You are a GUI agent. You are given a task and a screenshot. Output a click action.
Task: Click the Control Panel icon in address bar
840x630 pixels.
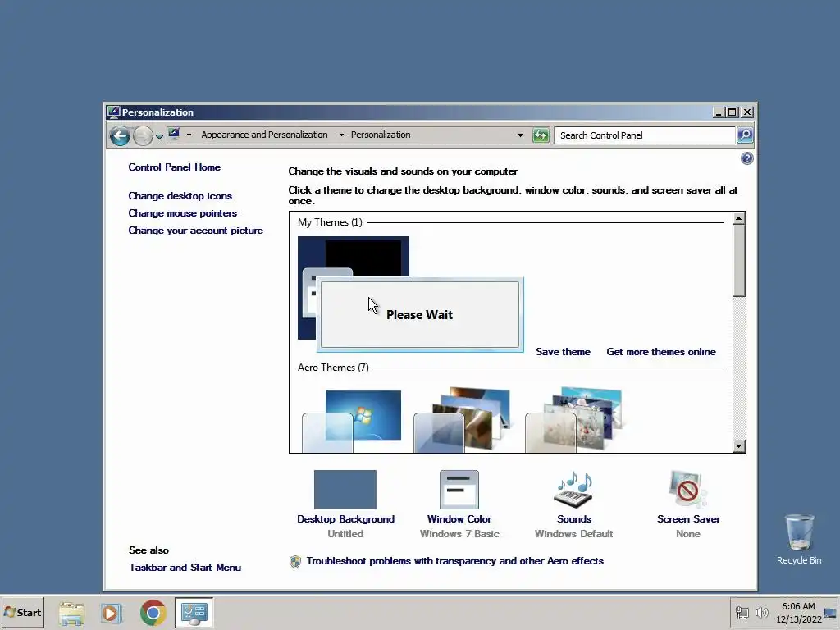[174, 134]
